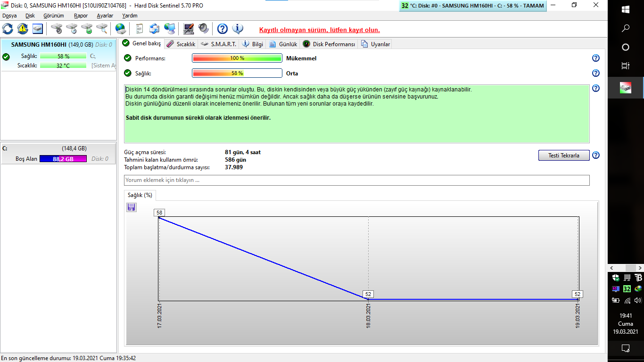Click the globe with disk toolbar icon
Image resolution: width=644 pixels, height=362 pixels.
coord(121,29)
